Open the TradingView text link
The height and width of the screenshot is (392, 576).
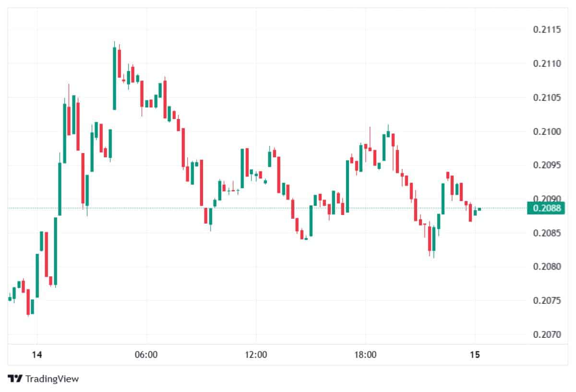tap(52, 379)
